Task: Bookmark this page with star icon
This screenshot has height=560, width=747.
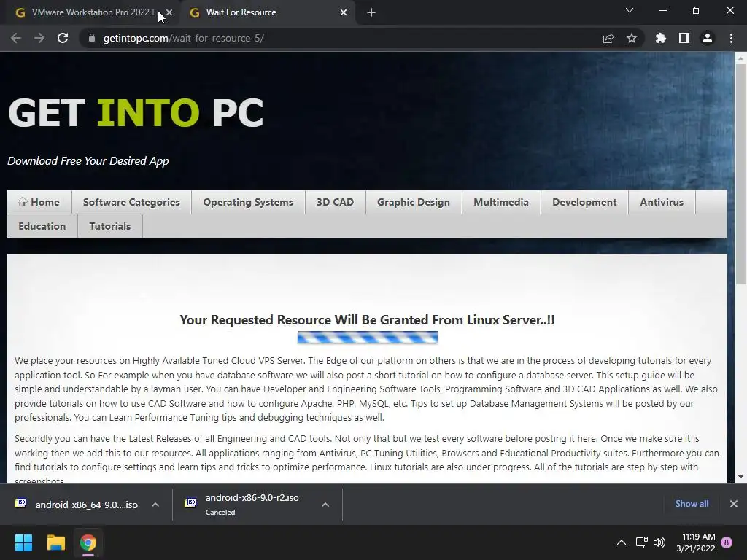Action: [x=632, y=38]
